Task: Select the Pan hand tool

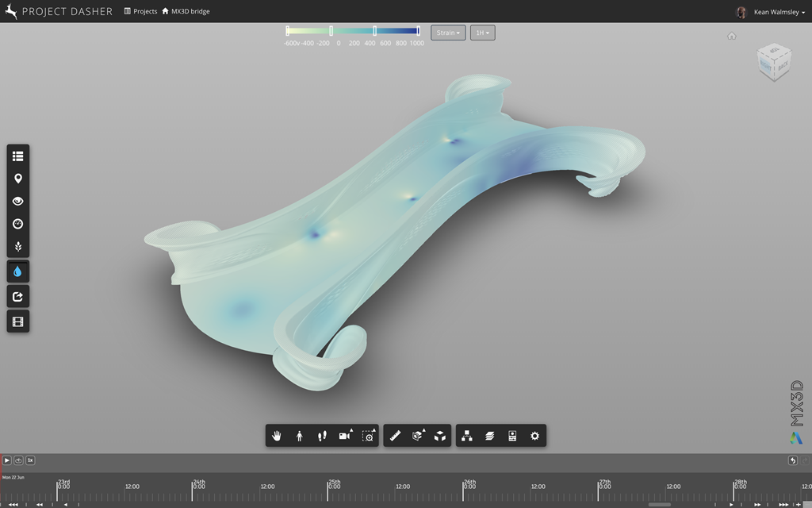Action: click(277, 436)
